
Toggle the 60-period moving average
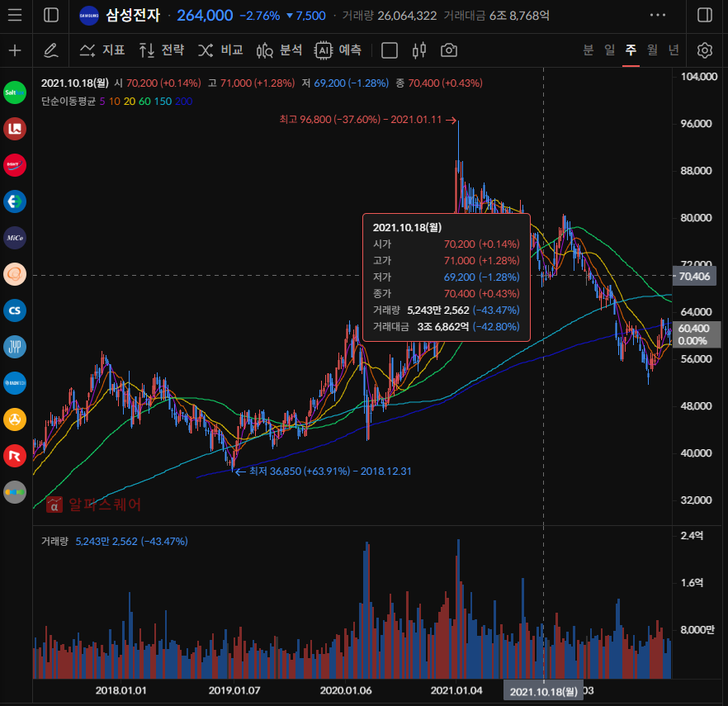tap(145, 102)
